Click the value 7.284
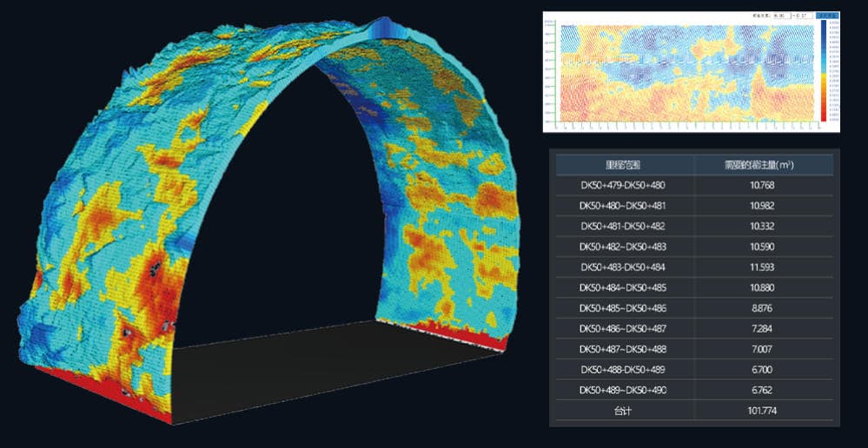The image size is (868, 448). pos(764,328)
